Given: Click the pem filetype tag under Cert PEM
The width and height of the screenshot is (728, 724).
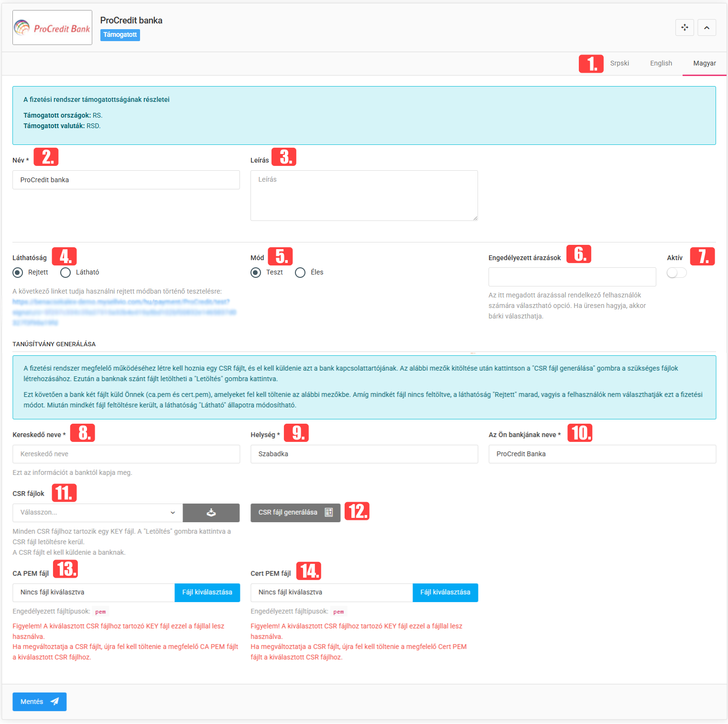Looking at the screenshot, I should tap(338, 612).
